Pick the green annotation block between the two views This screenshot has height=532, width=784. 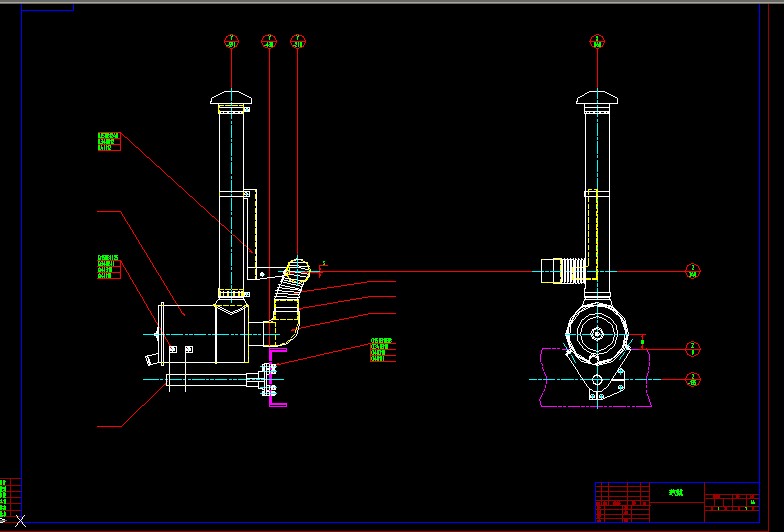click(x=381, y=349)
